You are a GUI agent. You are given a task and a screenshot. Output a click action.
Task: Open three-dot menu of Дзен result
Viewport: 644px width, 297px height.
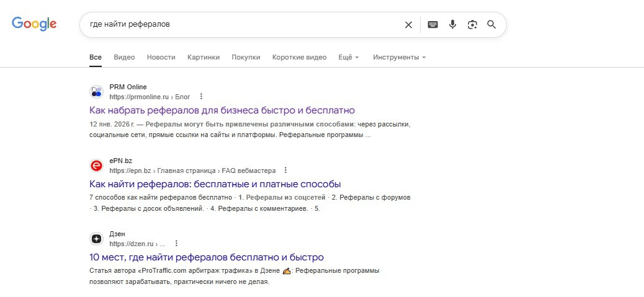click(176, 243)
